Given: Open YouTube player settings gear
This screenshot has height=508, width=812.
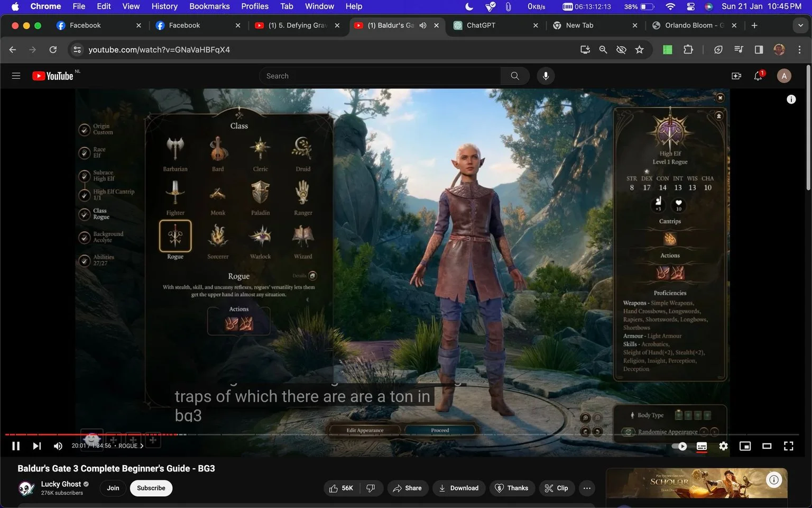Looking at the screenshot, I should coord(723,446).
